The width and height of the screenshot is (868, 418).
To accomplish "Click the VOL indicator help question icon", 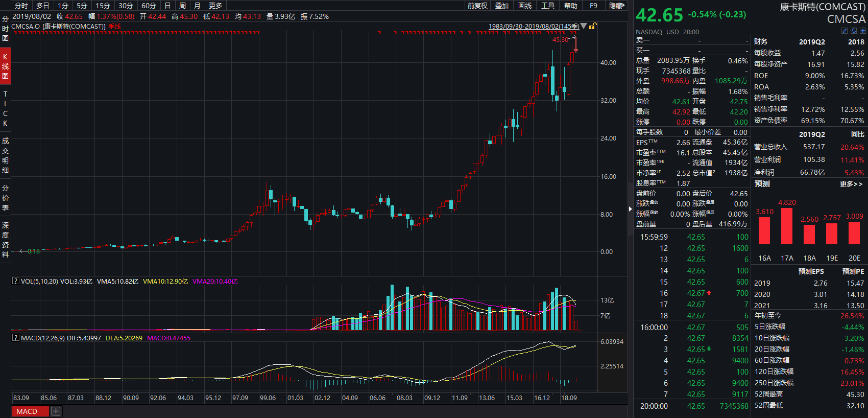I will pyautogui.click(x=16, y=281).
